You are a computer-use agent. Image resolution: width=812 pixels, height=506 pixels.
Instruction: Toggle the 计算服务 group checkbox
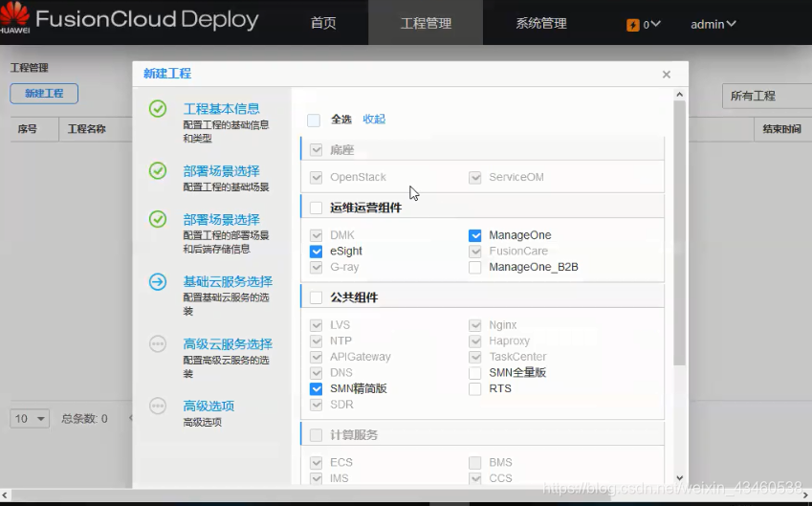pyautogui.click(x=316, y=435)
